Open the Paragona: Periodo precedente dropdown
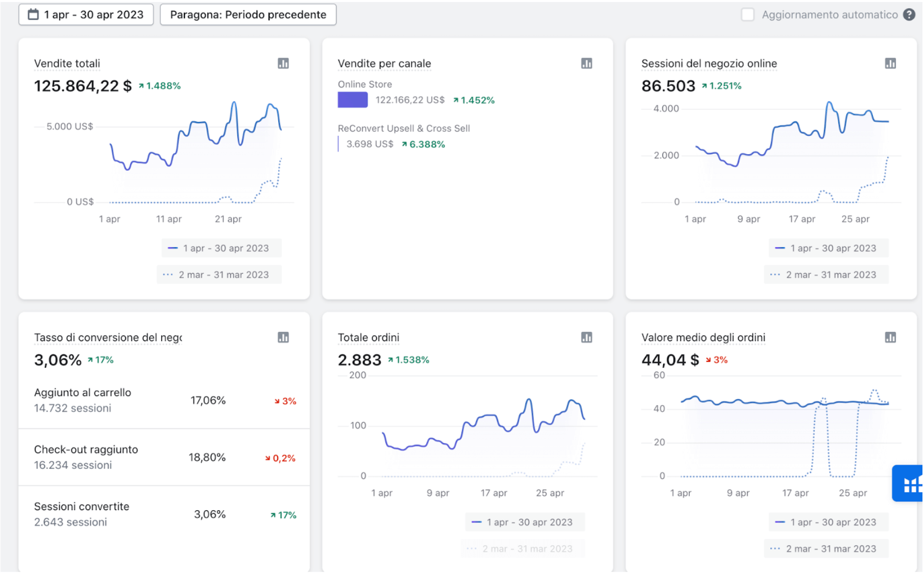The width and height of the screenshot is (924, 573). [x=248, y=14]
